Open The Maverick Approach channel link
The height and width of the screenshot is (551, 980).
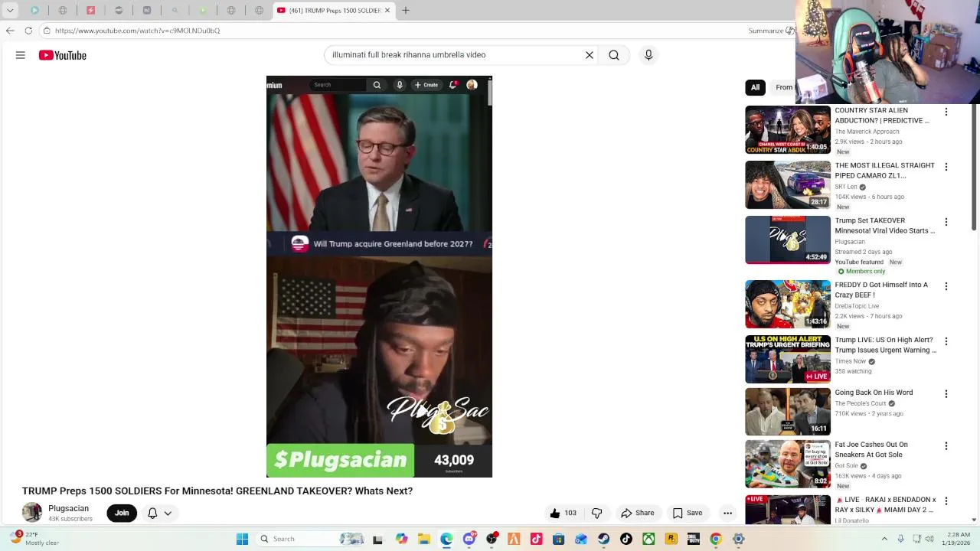[x=867, y=132]
